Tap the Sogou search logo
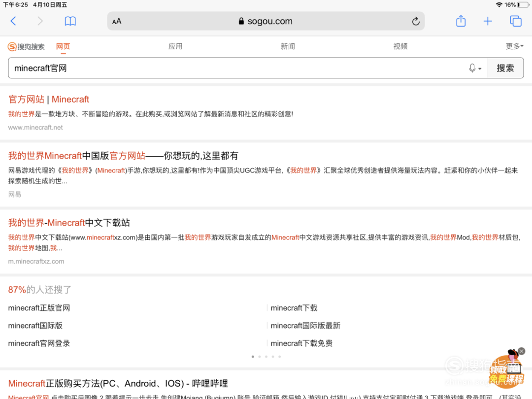Screen dimensions: 532x399 [26, 46]
